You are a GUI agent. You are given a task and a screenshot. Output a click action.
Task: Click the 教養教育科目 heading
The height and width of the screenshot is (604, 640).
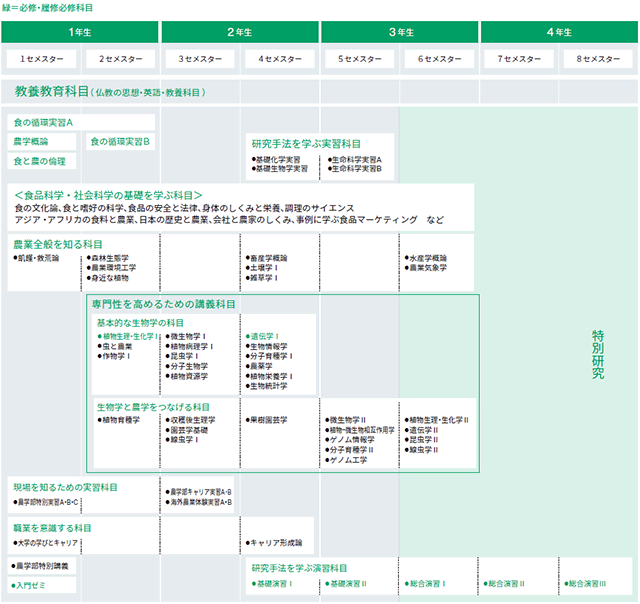click(x=52, y=91)
